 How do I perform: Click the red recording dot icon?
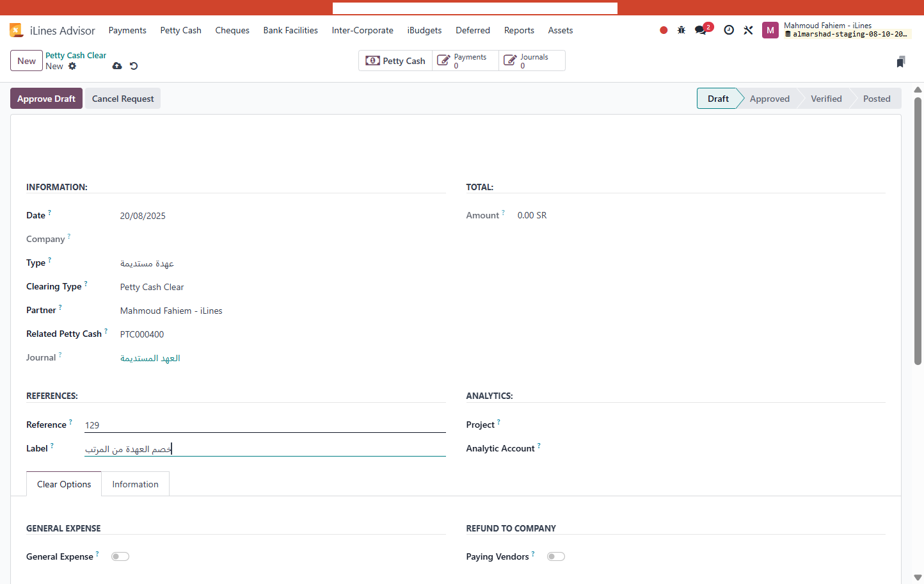[664, 30]
